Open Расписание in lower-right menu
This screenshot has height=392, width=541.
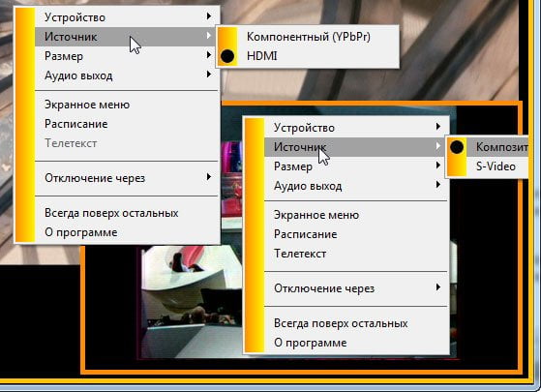coord(356,234)
